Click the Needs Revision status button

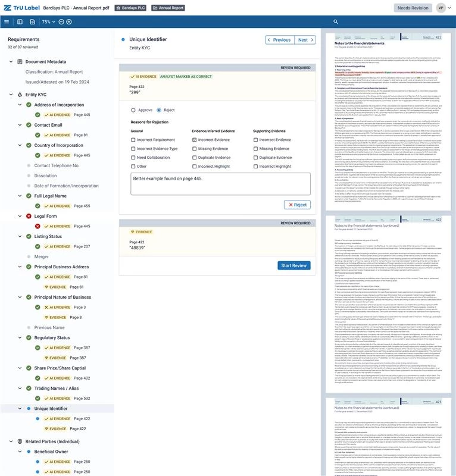(413, 8)
